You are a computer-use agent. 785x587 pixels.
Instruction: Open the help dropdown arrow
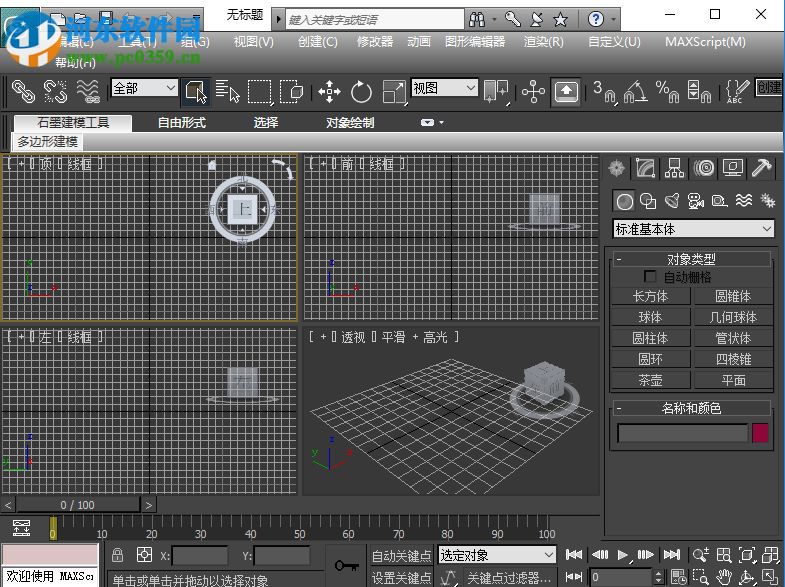[x=613, y=20]
